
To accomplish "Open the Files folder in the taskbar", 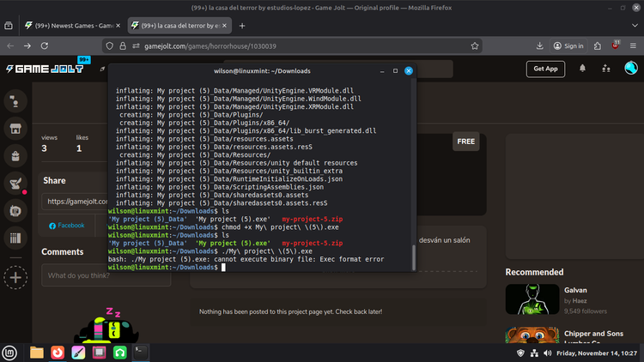I will [37, 353].
